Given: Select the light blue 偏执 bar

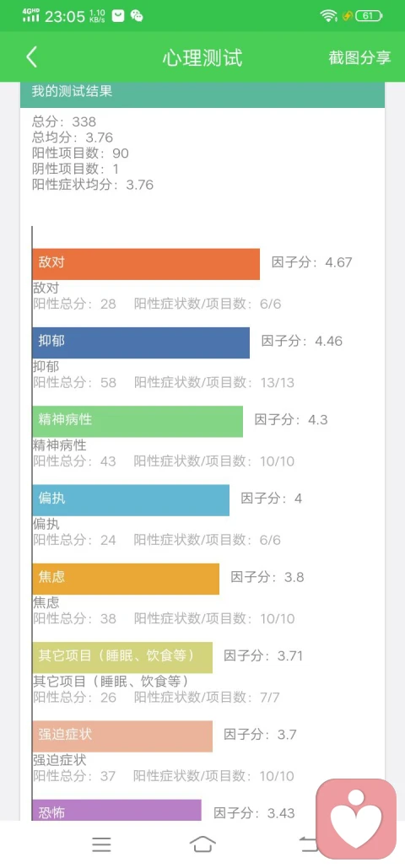Looking at the screenshot, I should [132, 500].
